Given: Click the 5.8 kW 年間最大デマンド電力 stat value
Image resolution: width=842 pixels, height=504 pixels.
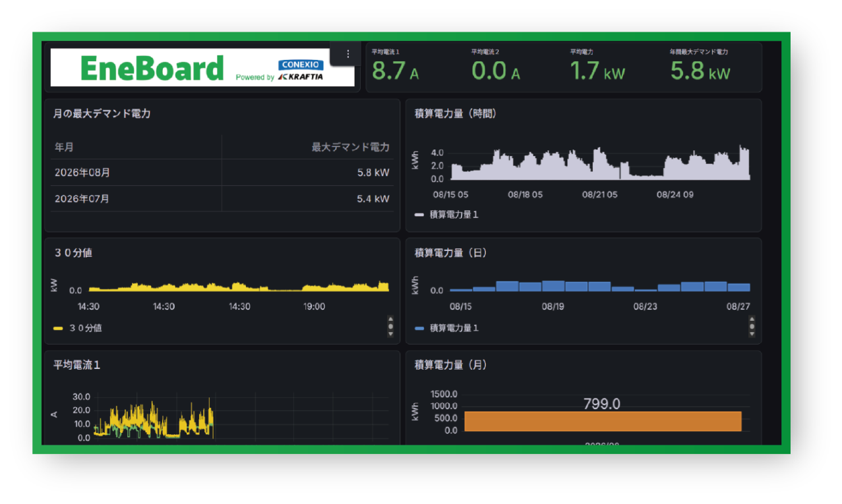Looking at the screenshot, I should click(x=700, y=70).
